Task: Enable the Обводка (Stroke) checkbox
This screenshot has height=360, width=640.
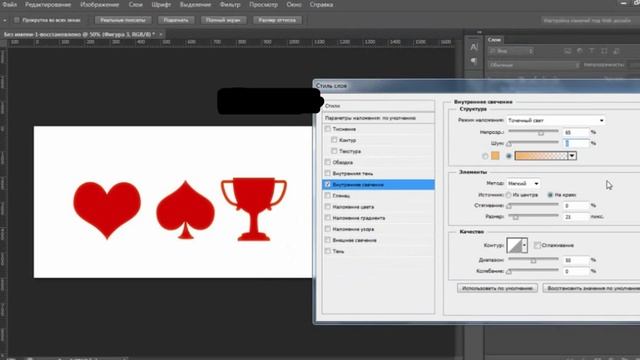Action: tap(328, 162)
